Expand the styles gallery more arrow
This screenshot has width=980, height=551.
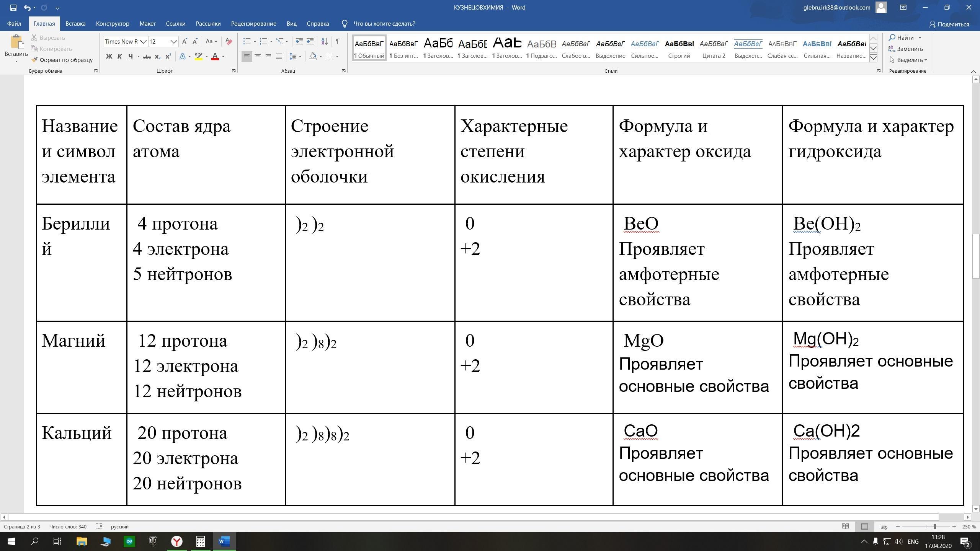click(873, 58)
